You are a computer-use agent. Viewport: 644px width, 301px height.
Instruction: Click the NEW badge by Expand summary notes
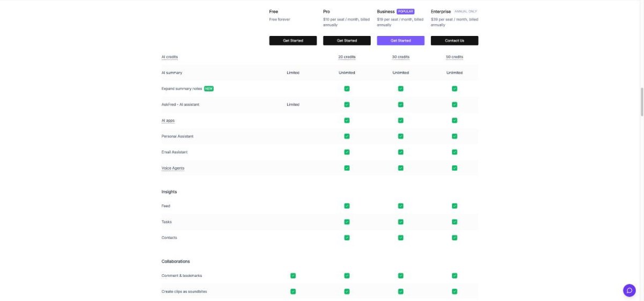tap(209, 89)
